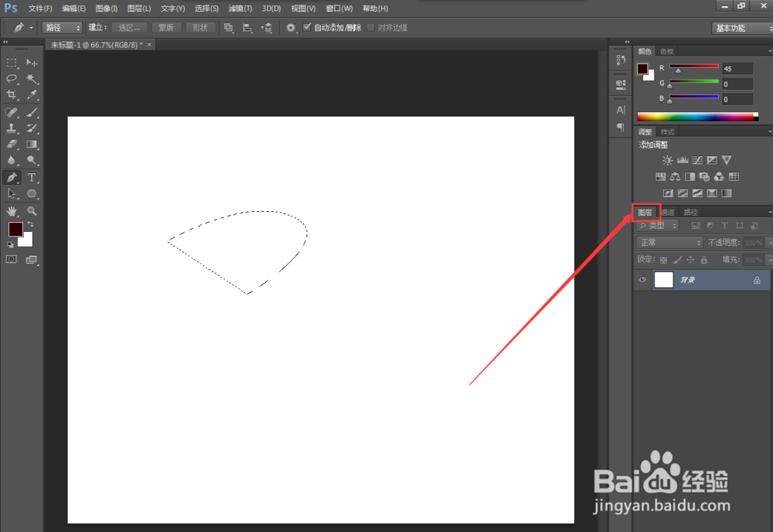Reset default foreground and background colors
773x532 pixels.
(10, 244)
